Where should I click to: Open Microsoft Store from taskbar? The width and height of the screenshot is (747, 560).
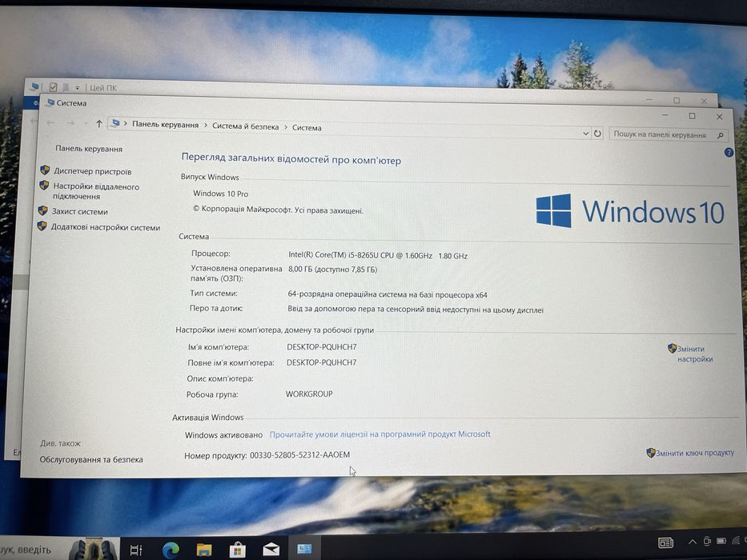237,550
